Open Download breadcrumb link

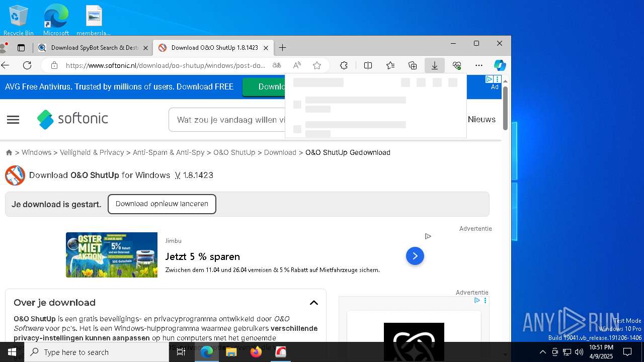(280, 152)
